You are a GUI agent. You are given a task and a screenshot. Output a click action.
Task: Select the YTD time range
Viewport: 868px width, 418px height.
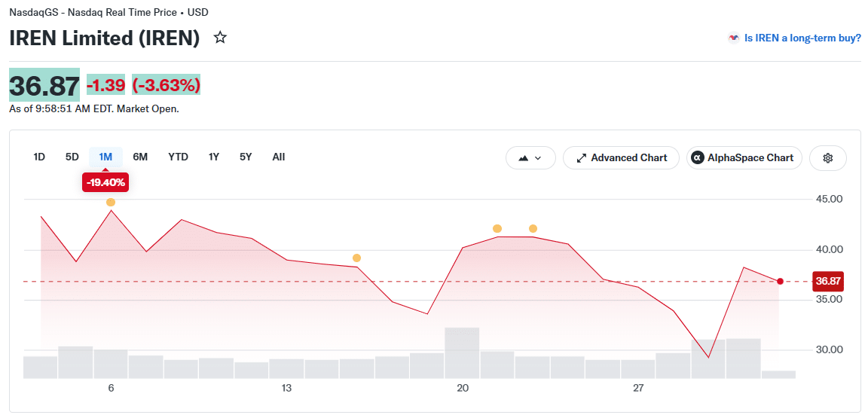[x=179, y=157]
